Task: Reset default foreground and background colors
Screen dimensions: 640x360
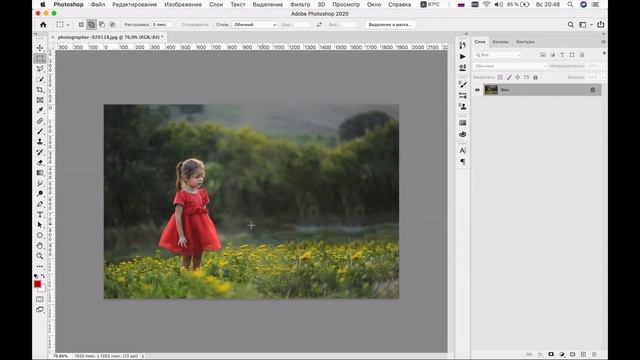Action: point(36,276)
